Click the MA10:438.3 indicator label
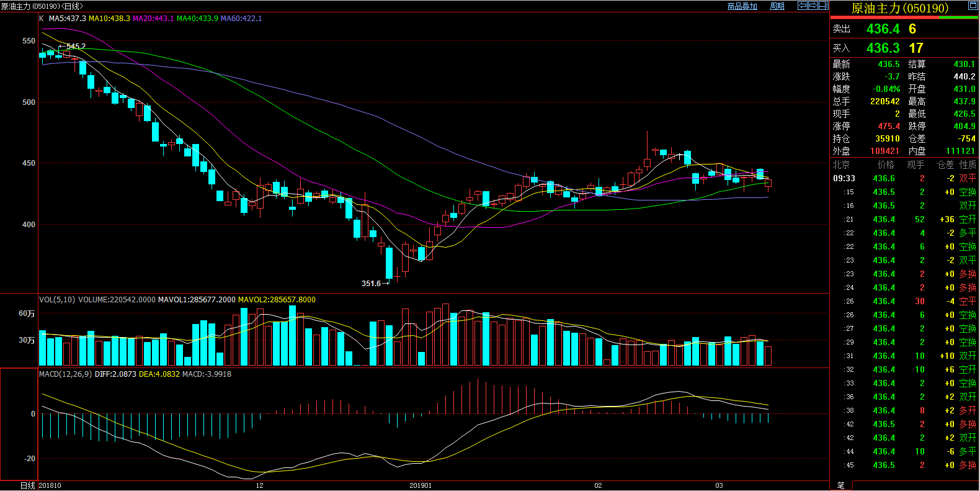The image size is (980, 491). [x=109, y=19]
